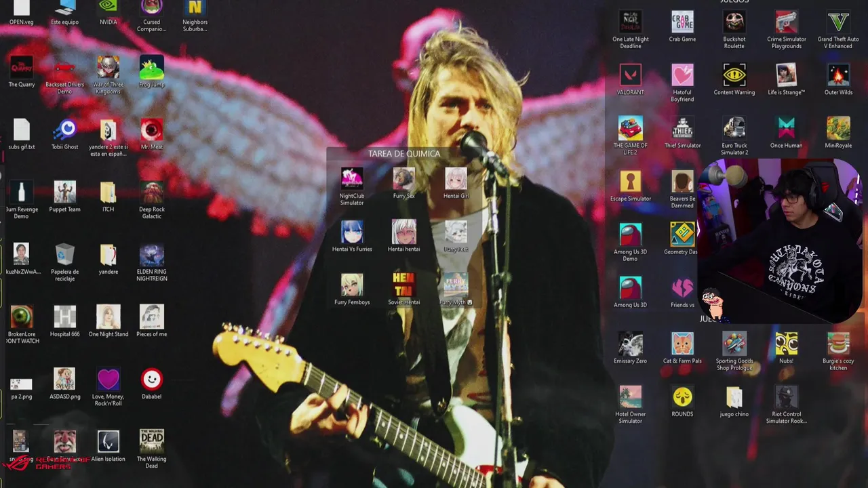The width and height of the screenshot is (868, 488).
Task: Select TAREA DE QUIMICA folder title
Action: point(404,154)
